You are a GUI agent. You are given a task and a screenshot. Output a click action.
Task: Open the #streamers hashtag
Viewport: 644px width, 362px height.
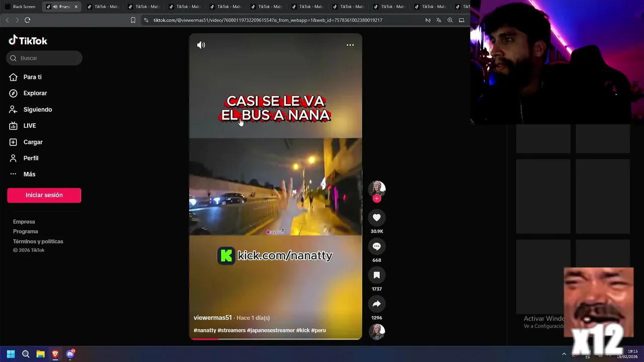pos(231,330)
